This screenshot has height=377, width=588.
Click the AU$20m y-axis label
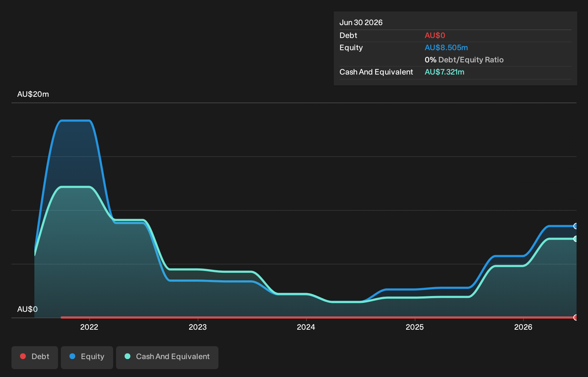click(x=33, y=94)
